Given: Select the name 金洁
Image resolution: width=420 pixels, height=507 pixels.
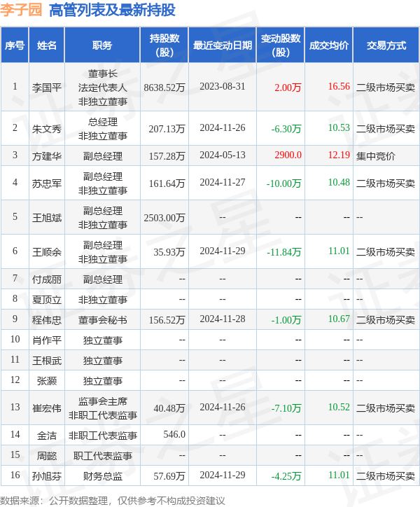Looking at the screenshot, I should tap(47, 435).
